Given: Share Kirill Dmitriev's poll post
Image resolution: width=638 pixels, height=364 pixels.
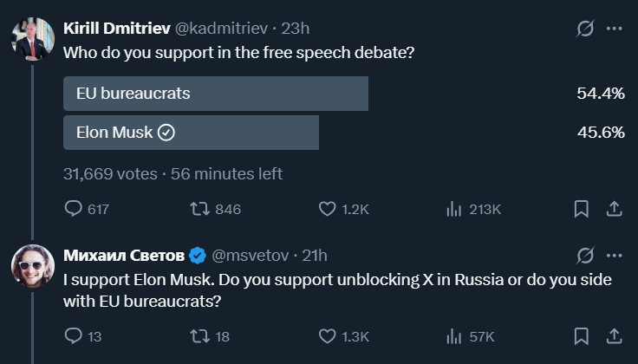Looking at the screenshot, I should point(614,209).
